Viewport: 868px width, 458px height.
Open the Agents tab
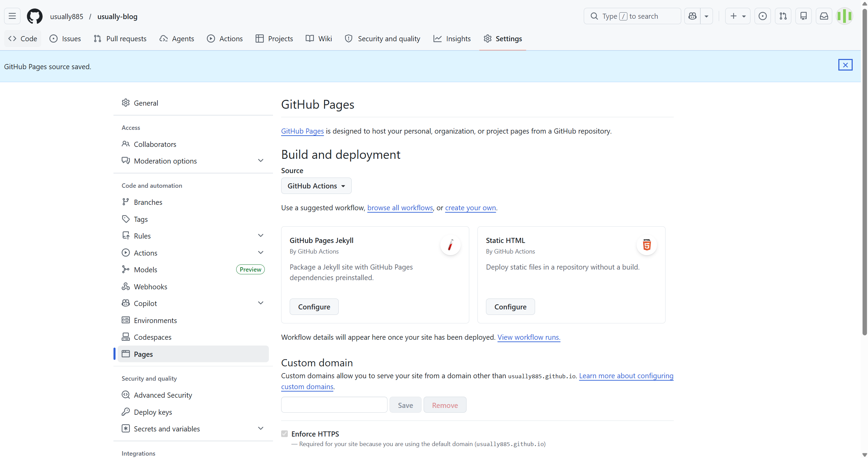(x=177, y=39)
